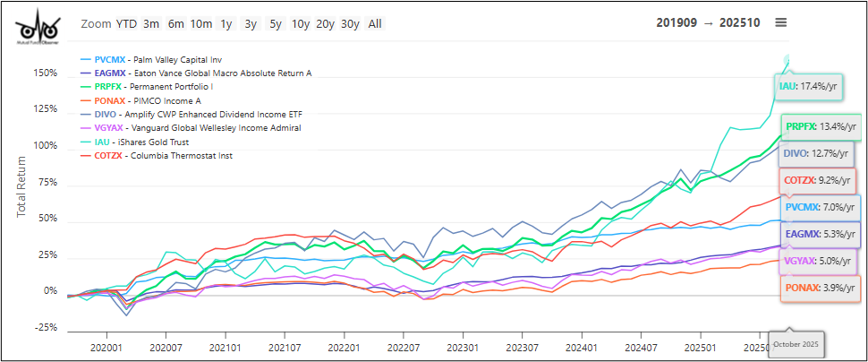Click the PRPFX 13.4%/yr data label

coord(819,126)
